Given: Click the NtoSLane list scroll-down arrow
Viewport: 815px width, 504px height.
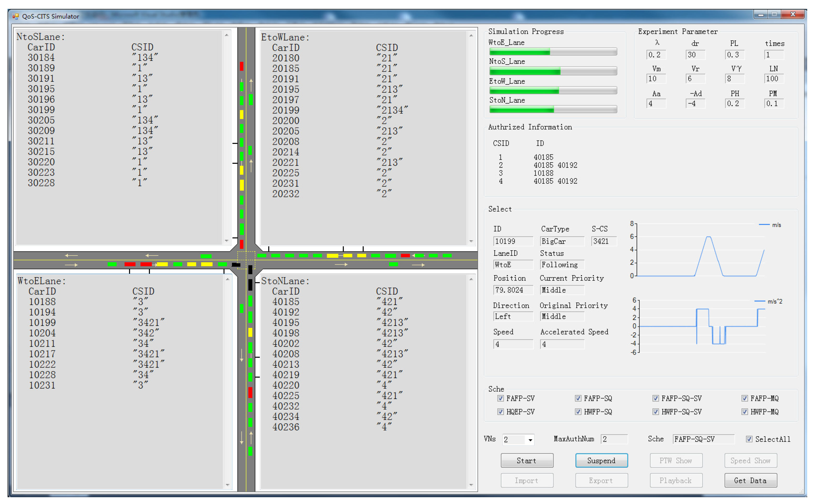Looking at the screenshot, I should tap(226, 240).
